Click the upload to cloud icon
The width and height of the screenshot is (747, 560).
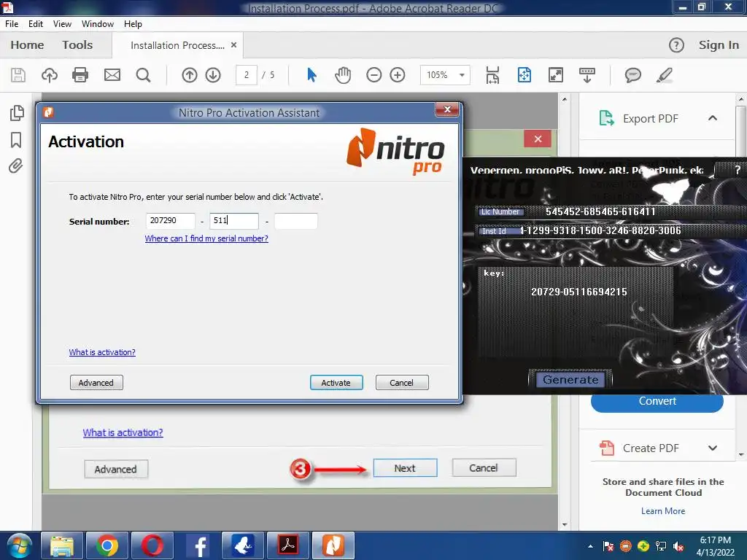click(50, 75)
